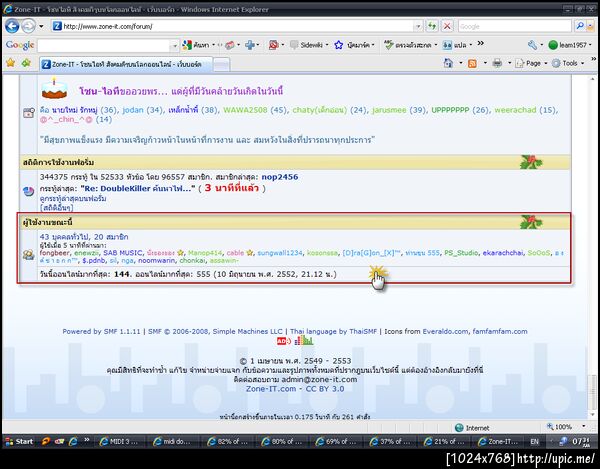Add to Favorites with green plus star
Viewport: 600px width, 469px height.
[26, 63]
